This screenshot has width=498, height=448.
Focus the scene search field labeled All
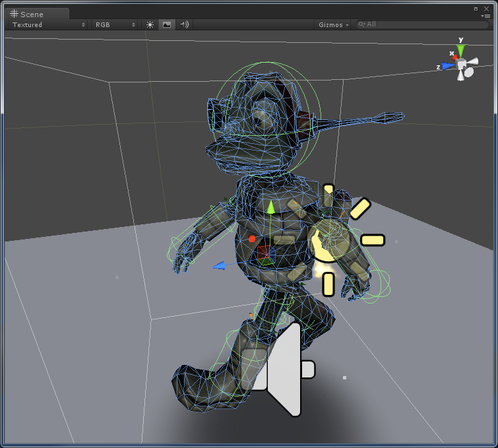[x=422, y=24]
